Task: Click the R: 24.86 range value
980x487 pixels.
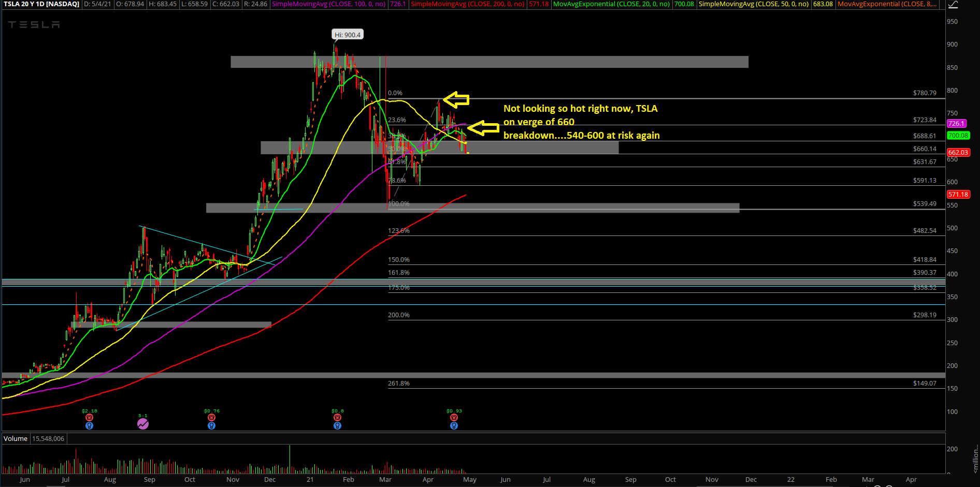Action: 255,4
